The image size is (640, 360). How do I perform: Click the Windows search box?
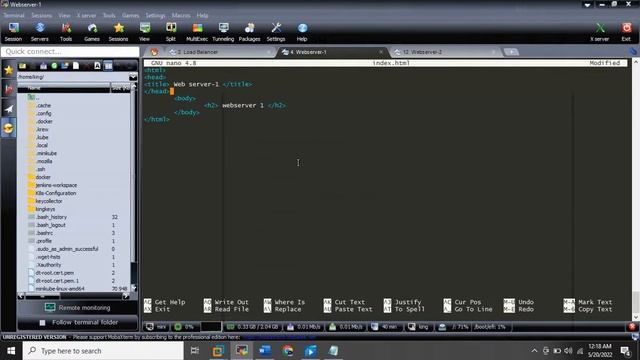(103, 351)
